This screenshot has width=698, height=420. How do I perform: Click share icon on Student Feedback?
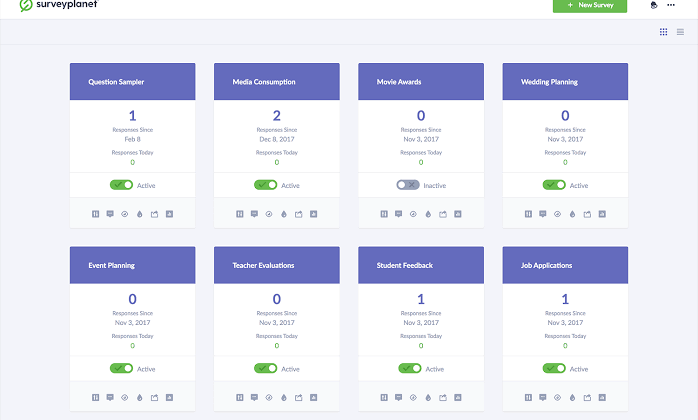pos(443,398)
